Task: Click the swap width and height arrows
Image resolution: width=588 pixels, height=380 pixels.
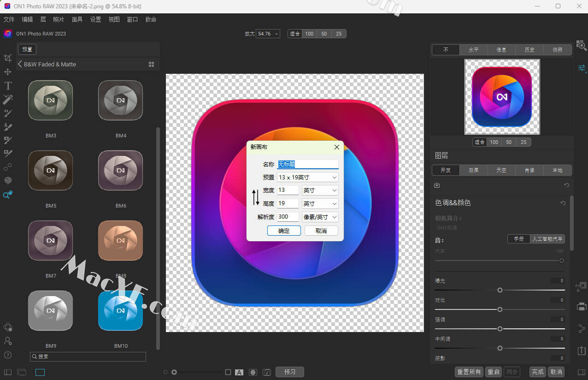Action: pyautogui.click(x=256, y=197)
